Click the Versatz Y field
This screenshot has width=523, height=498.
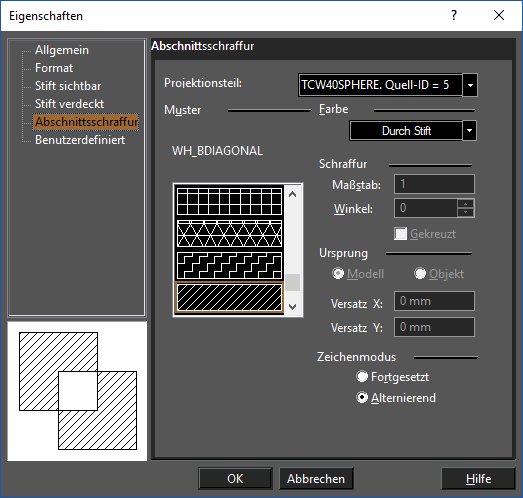point(434,327)
